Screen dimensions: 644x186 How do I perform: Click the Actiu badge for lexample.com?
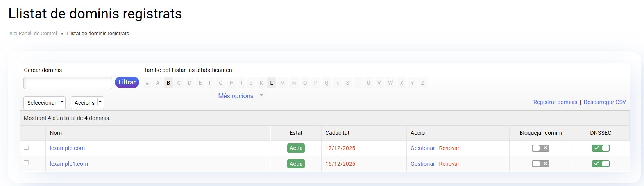296,148
